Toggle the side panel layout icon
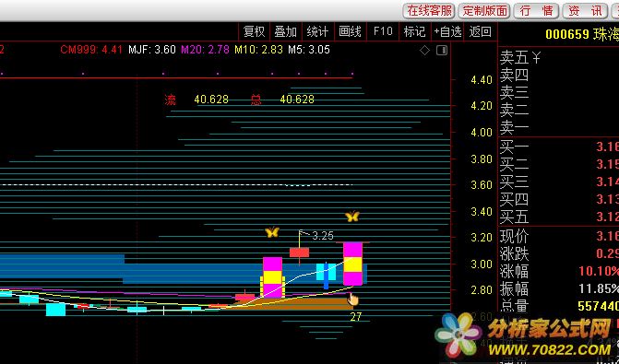This screenshot has height=364, width=619. 442,51
